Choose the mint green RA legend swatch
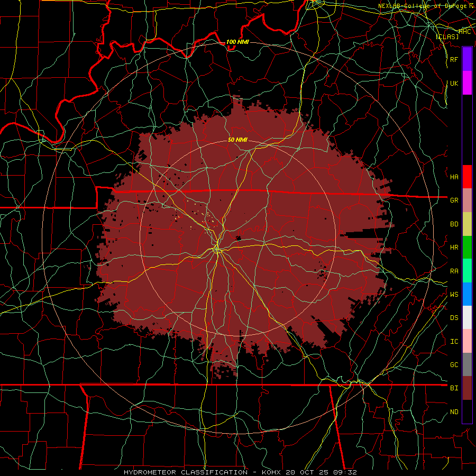Image resolution: width=476 pixels, height=476 pixels. tap(467, 271)
